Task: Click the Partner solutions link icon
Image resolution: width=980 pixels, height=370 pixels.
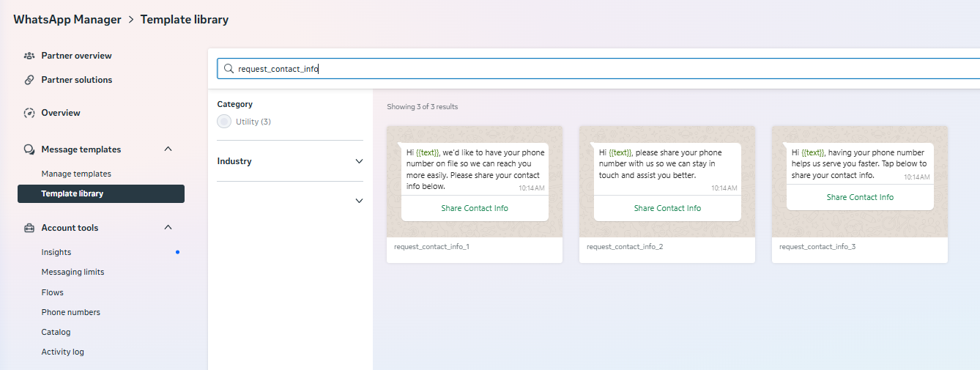Action: (29, 80)
